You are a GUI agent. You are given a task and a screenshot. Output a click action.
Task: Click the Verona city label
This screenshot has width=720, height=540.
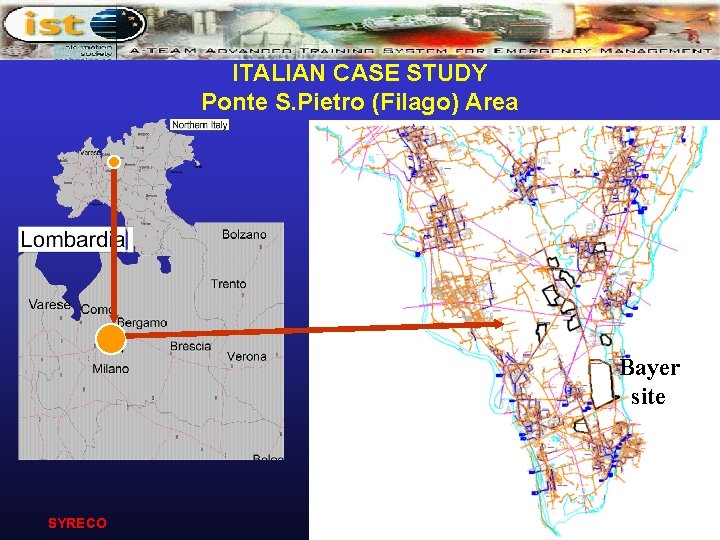click(247, 357)
